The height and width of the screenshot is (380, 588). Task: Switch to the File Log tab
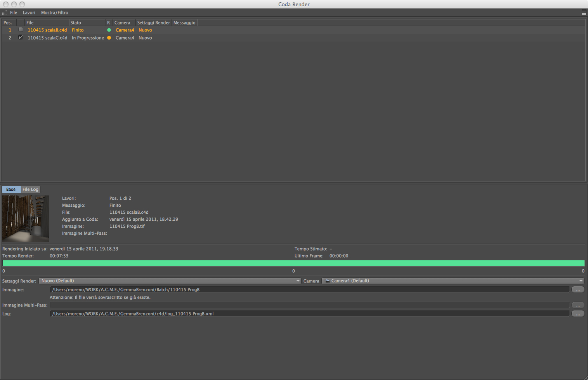coord(30,189)
